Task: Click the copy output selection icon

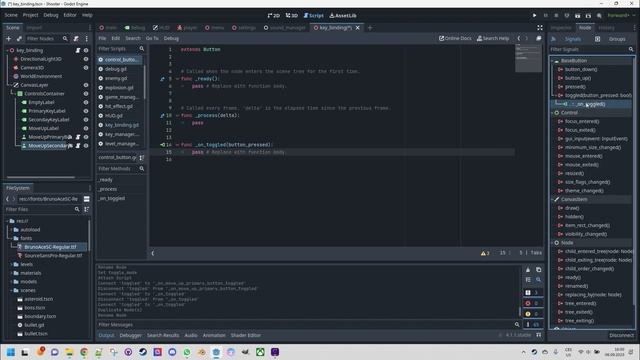Action: click(x=538, y=270)
